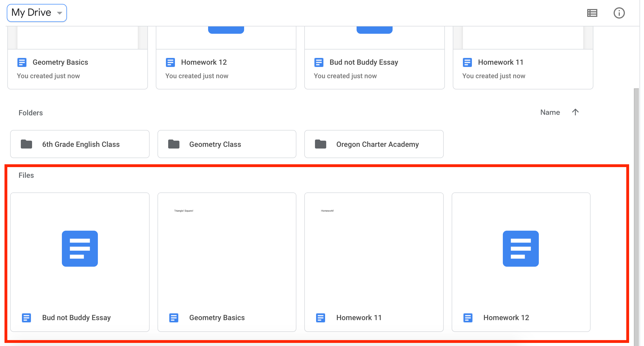Image resolution: width=644 pixels, height=346 pixels.
Task: Click the Bud not Buddy Essay file name
Action: pos(76,318)
